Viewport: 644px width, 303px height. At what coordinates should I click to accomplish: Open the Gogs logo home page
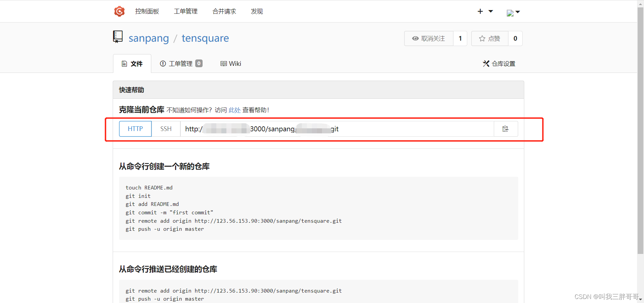pos(119,11)
